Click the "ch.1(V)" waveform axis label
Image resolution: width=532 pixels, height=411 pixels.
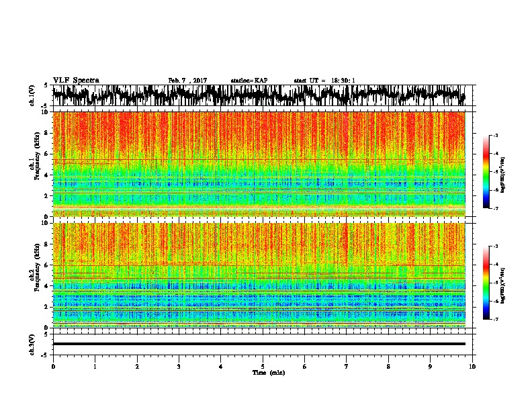click(32, 95)
